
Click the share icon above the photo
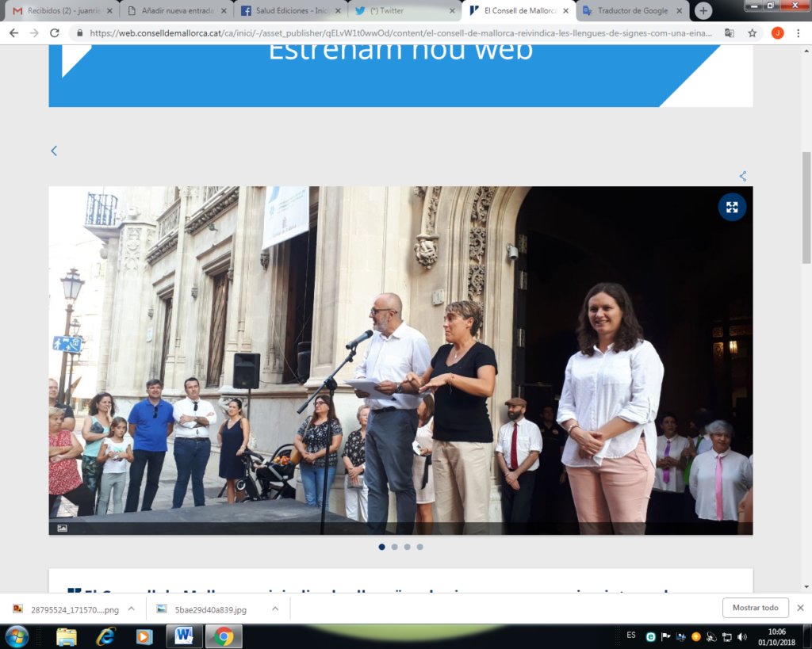coord(743,176)
